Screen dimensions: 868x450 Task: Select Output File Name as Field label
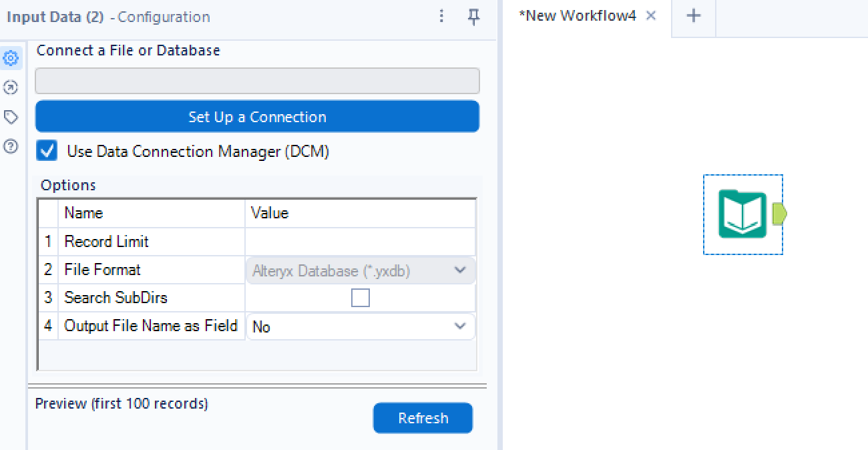click(151, 326)
